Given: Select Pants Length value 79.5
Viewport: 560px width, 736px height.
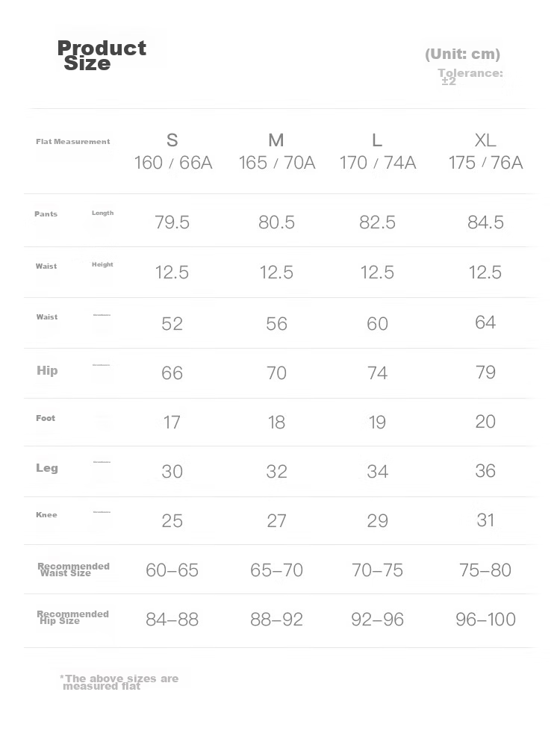Looking at the screenshot, I should tap(172, 222).
